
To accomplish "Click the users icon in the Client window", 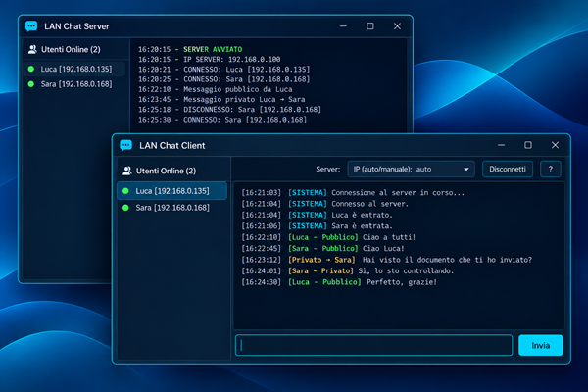I will [127, 171].
